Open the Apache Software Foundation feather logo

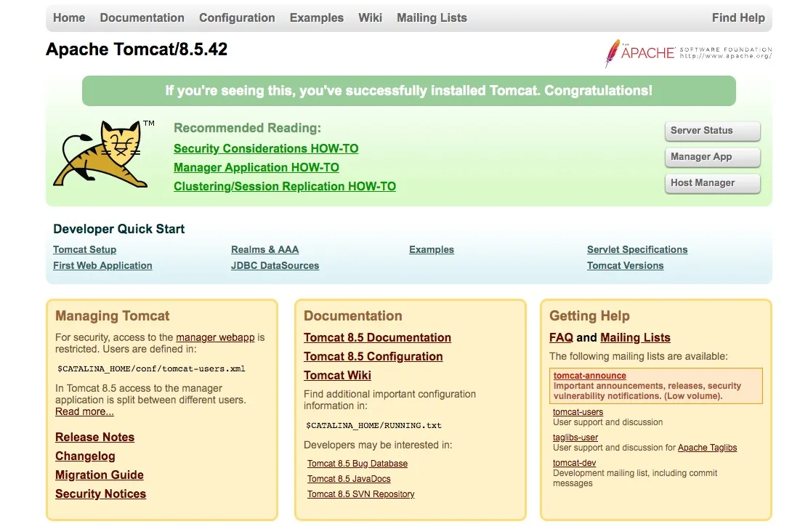688,53
